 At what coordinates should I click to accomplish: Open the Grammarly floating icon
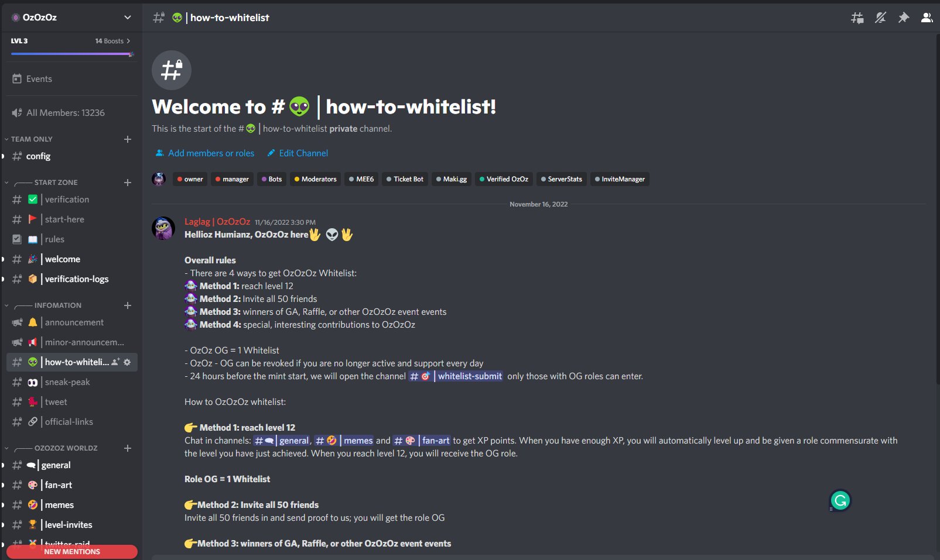840,500
